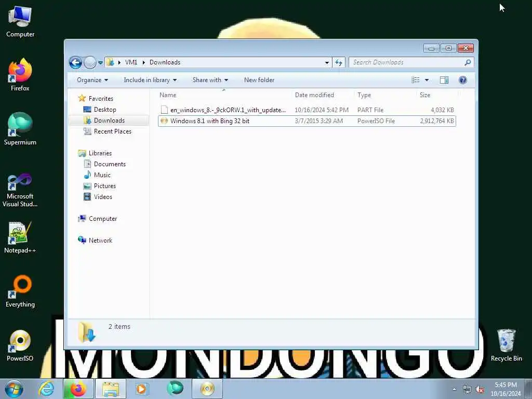Select Desktop under Favorites
The width and height of the screenshot is (532, 399).
(x=100, y=110)
